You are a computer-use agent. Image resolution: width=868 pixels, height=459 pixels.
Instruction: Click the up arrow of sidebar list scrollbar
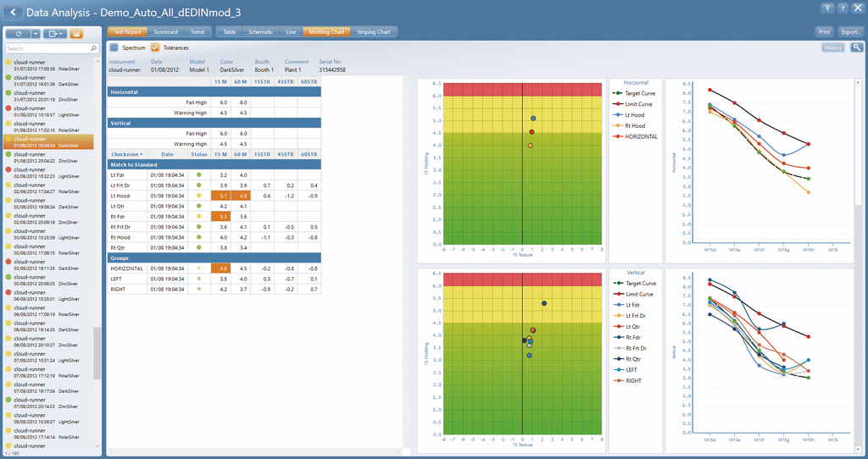click(97, 60)
